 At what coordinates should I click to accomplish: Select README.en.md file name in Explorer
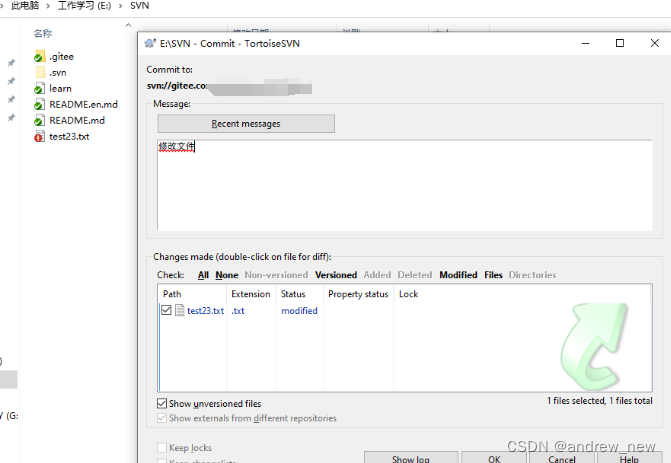83,104
